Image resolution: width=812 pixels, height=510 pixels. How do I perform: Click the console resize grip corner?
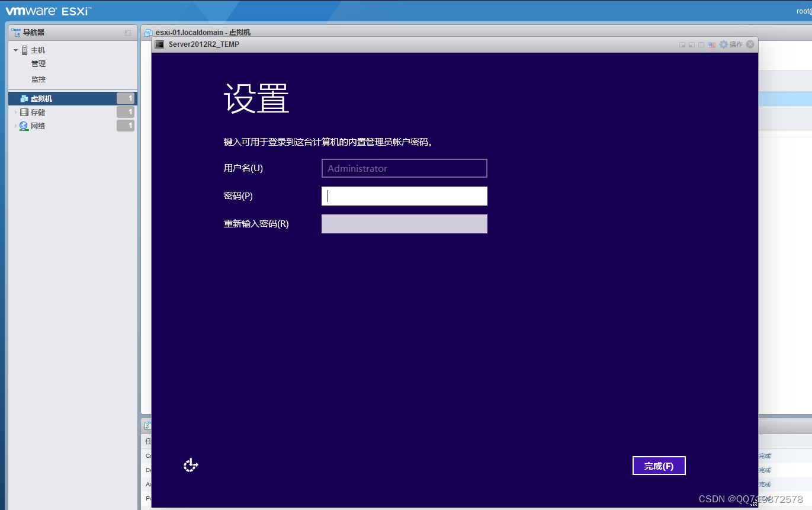(x=753, y=503)
